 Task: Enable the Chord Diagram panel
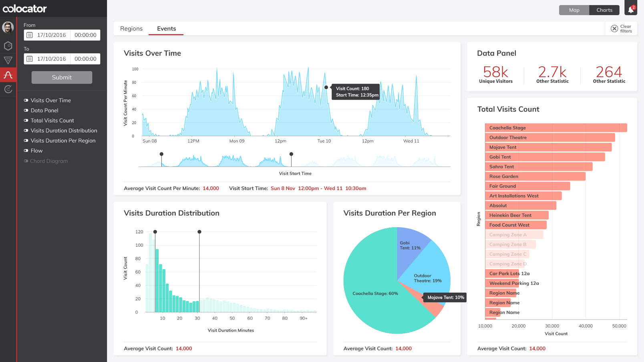click(x=26, y=161)
